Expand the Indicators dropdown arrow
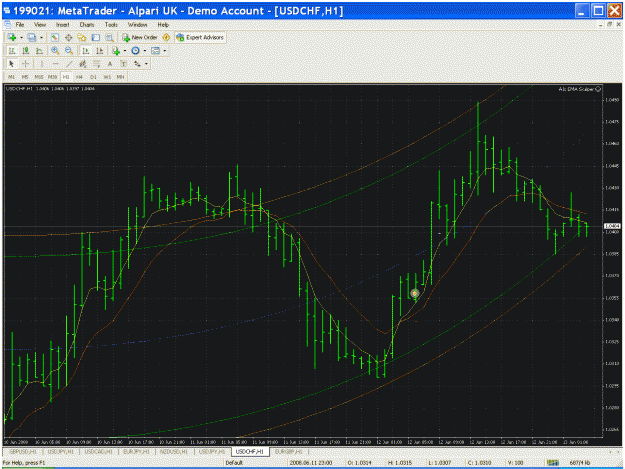Viewport: 625px width, 469px height. (x=125, y=51)
